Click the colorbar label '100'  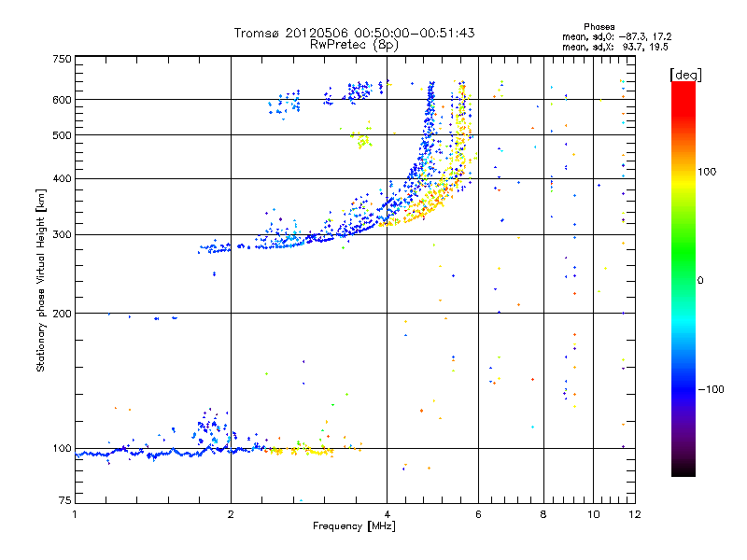tap(707, 172)
